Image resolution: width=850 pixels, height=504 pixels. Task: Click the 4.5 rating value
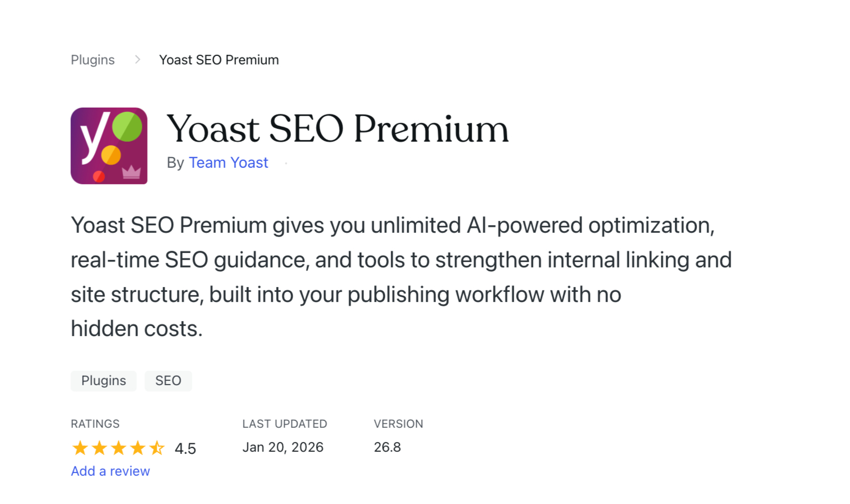[185, 448]
